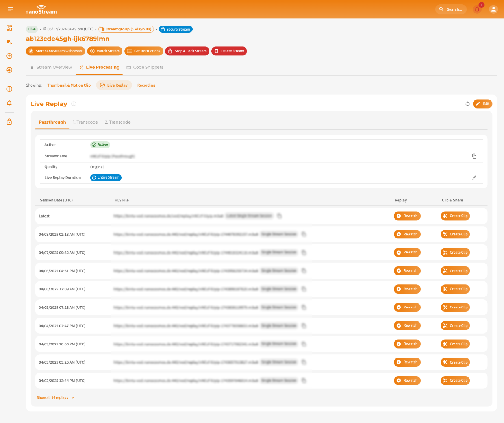
Task: Expand Show all 94 replays
Action: [56, 398]
